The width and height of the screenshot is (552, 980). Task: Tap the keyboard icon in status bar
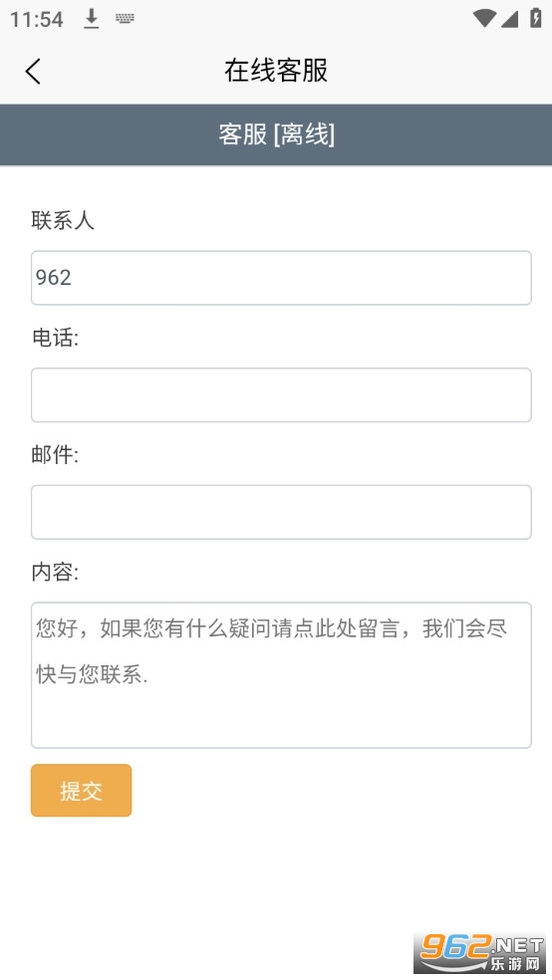pos(125,19)
